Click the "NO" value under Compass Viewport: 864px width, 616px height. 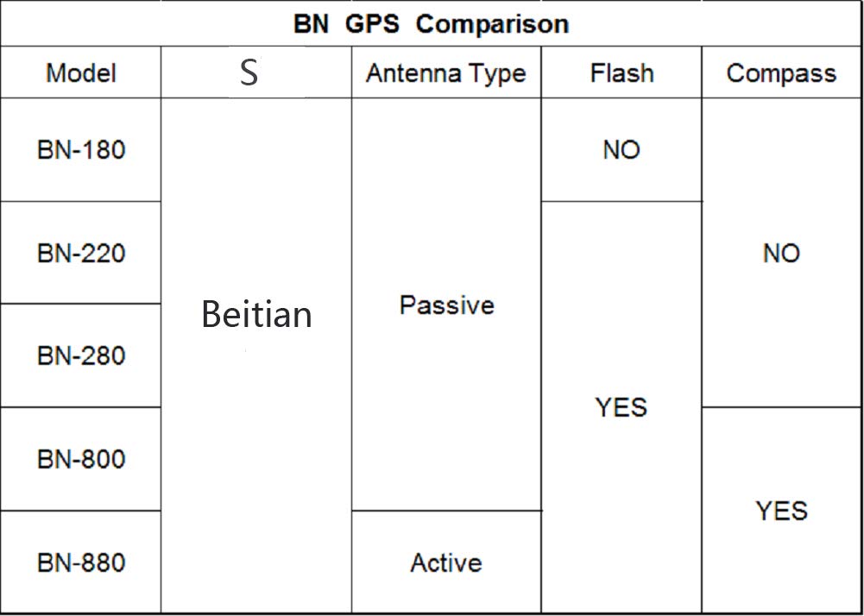point(781,254)
